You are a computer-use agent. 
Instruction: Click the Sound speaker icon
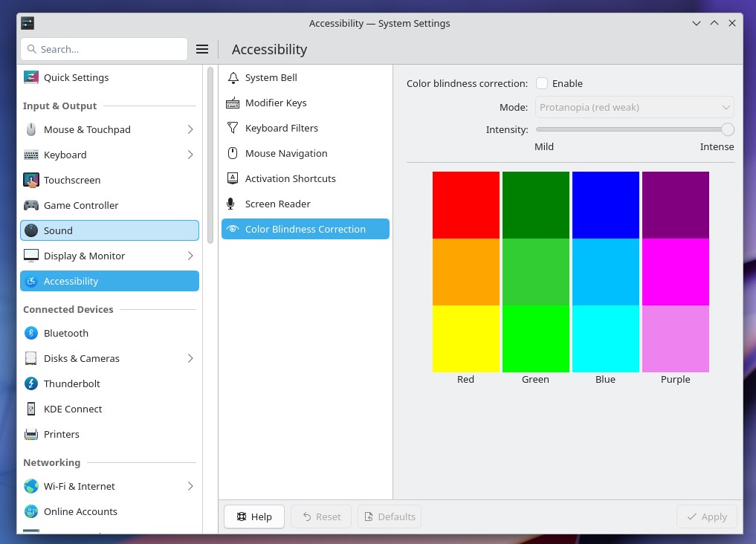[31, 230]
